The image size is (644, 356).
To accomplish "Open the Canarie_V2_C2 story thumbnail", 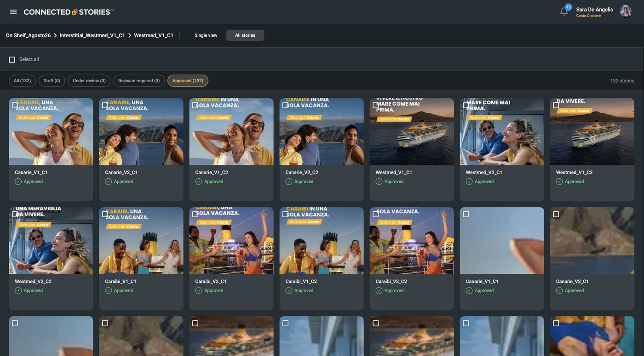I will tap(322, 132).
